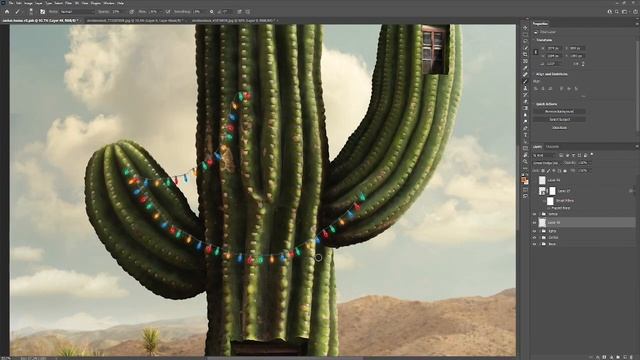
Task: Toggle Quick Mask mode
Action: click(x=525, y=189)
